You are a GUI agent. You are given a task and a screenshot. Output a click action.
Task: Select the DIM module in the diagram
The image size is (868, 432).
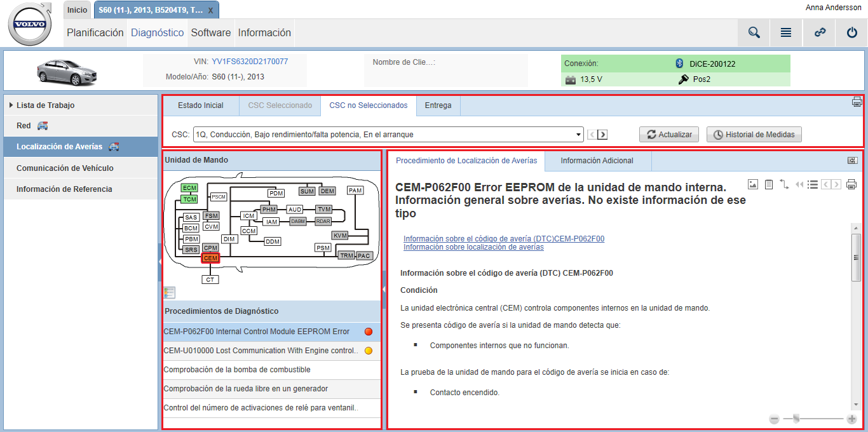229,239
